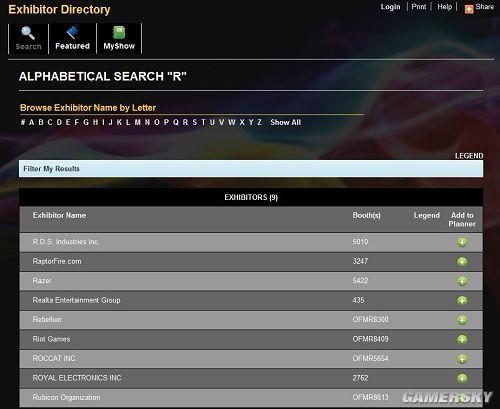Screen dimensions: 500x409
Task: Click booth number 3247
Action: (360, 261)
